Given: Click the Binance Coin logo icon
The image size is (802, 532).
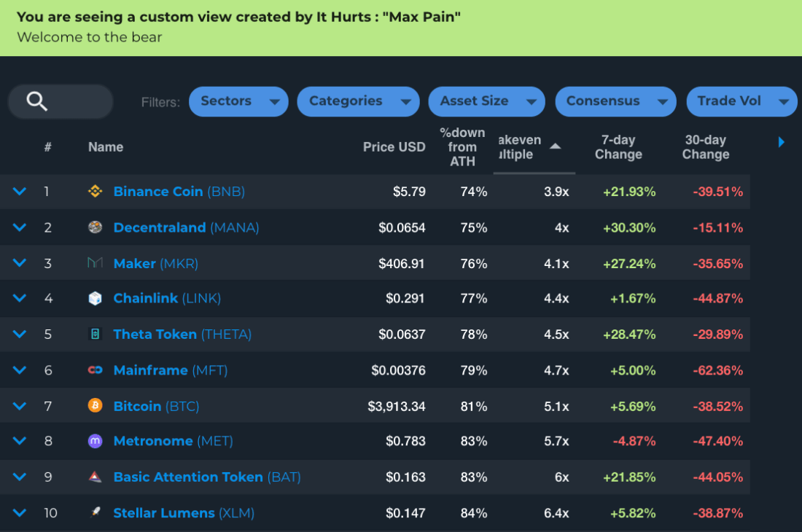Looking at the screenshot, I should point(95,191).
